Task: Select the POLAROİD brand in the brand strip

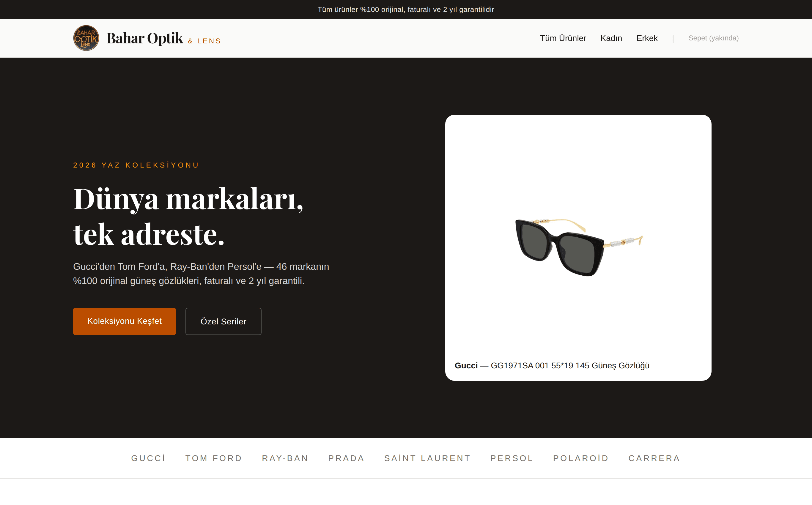Action: tap(581, 458)
